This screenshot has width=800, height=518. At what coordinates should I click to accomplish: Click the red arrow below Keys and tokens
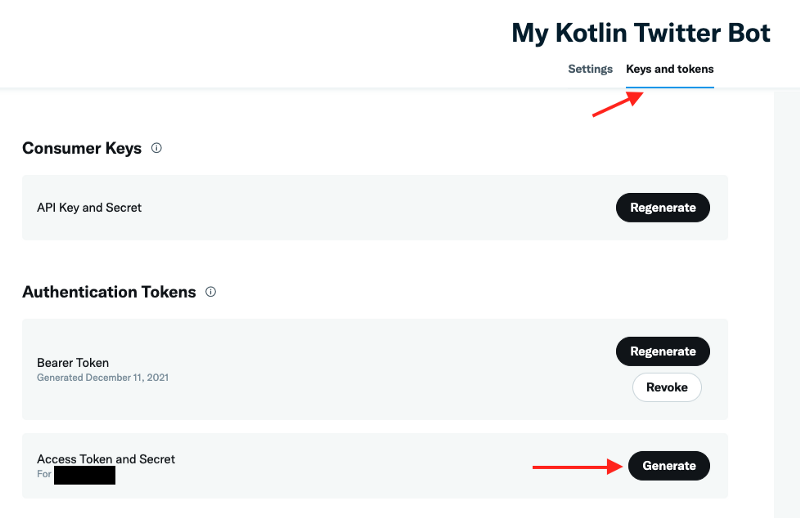(x=617, y=103)
